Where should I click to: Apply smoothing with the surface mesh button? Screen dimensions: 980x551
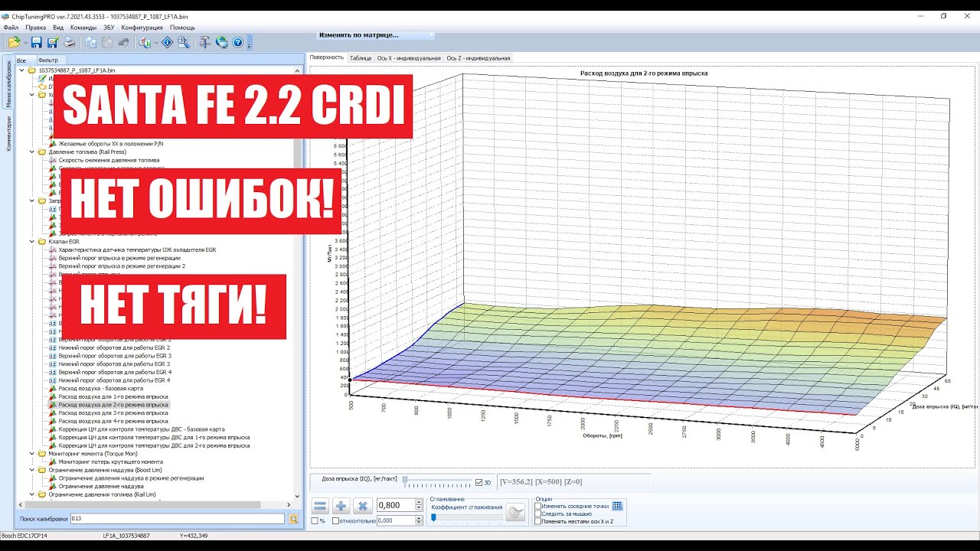click(x=517, y=514)
